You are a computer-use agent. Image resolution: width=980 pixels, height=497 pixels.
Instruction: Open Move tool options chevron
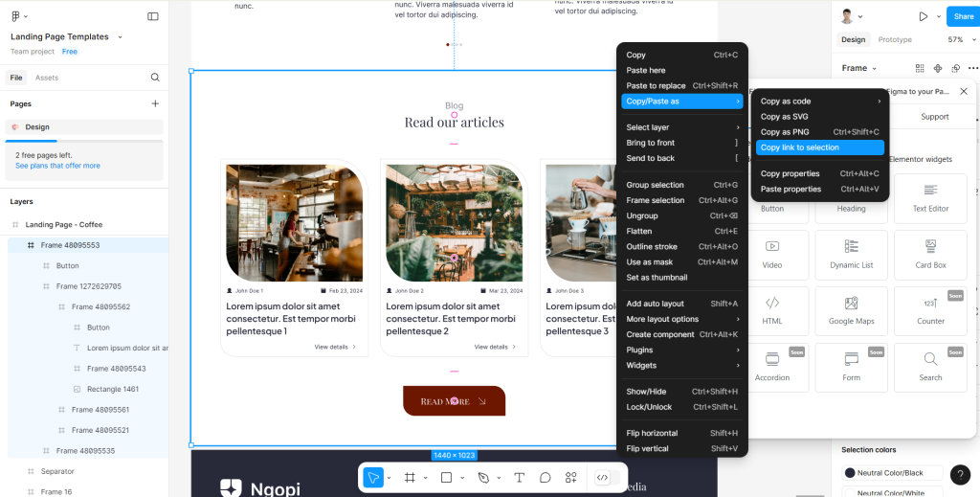tap(389, 478)
